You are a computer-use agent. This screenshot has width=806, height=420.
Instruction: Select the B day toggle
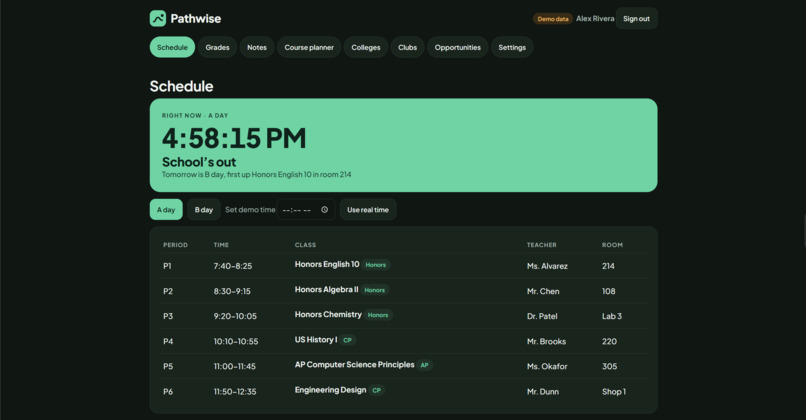coord(204,210)
